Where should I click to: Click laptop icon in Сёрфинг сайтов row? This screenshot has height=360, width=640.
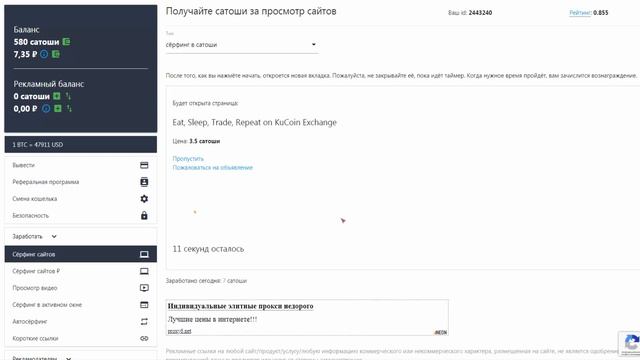144,254
